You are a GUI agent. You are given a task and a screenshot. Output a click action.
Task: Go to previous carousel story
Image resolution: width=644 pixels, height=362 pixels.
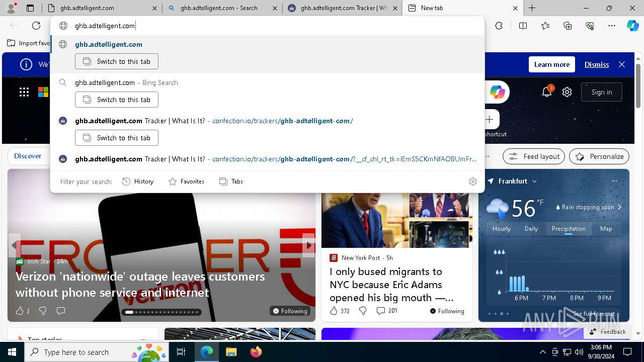[x=14, y=245]
